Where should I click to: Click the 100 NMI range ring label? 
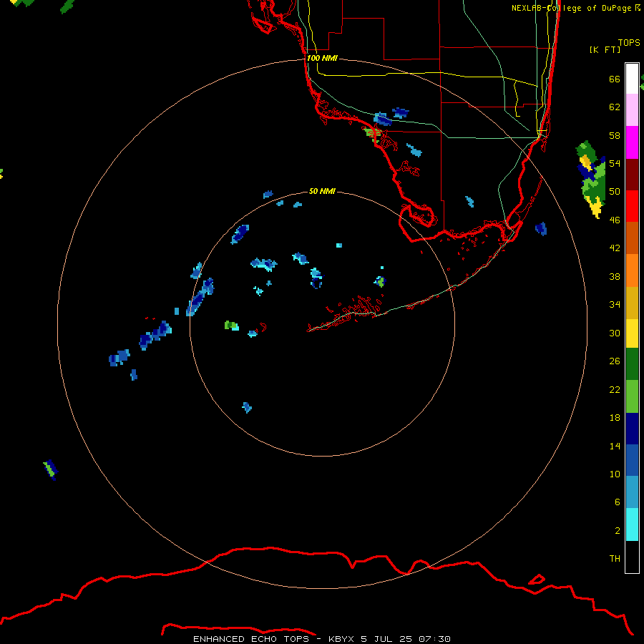322,58
